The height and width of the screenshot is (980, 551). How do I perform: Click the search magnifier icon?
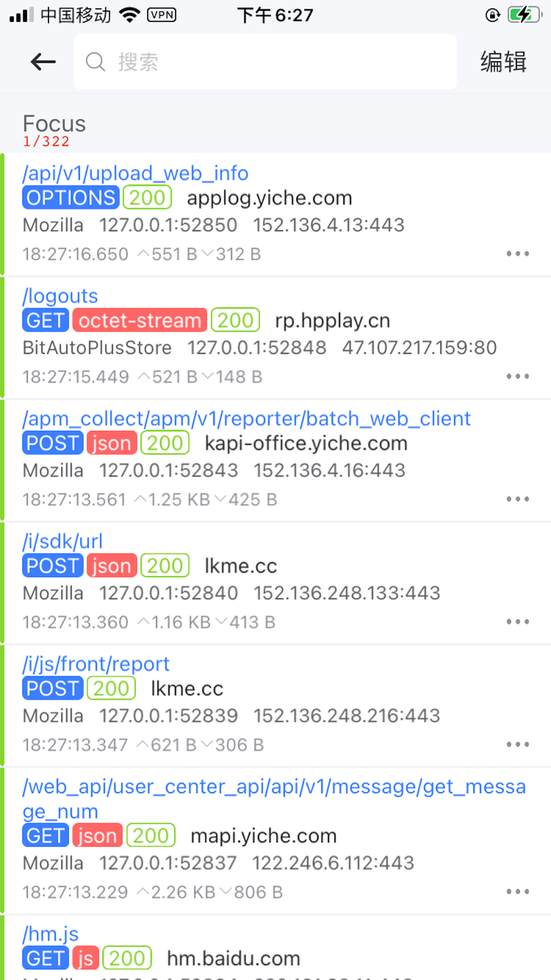95,62
